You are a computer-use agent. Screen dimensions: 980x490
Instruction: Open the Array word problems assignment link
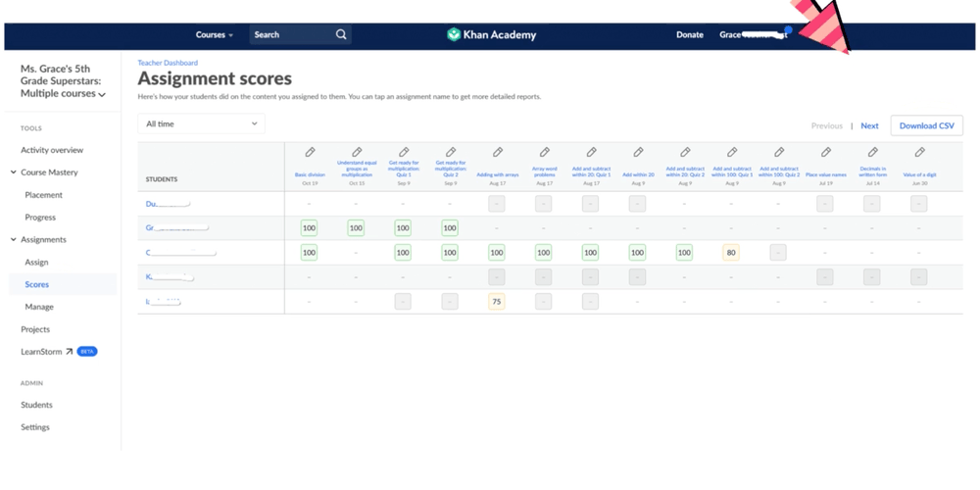544,171
